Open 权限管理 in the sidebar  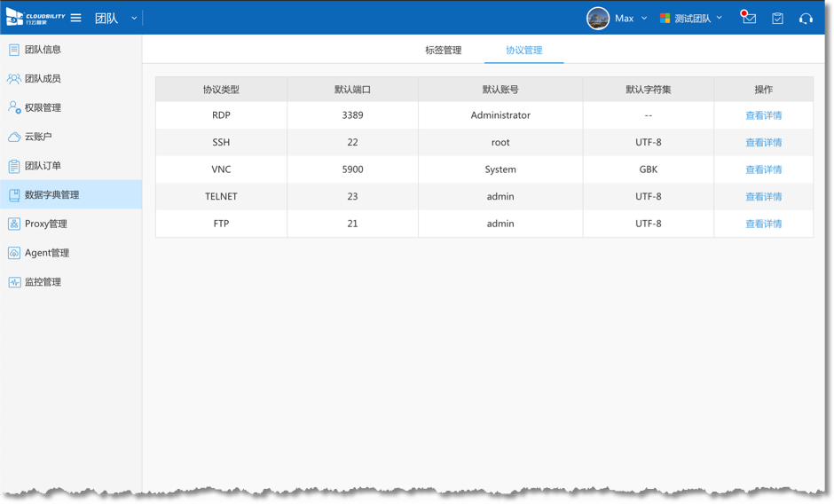(43, 108)
